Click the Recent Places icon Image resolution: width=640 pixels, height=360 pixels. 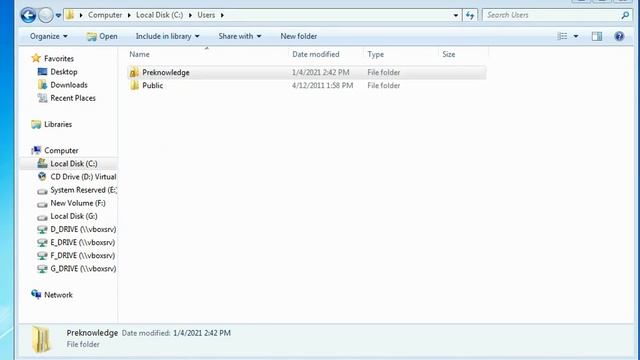[42, 98]
